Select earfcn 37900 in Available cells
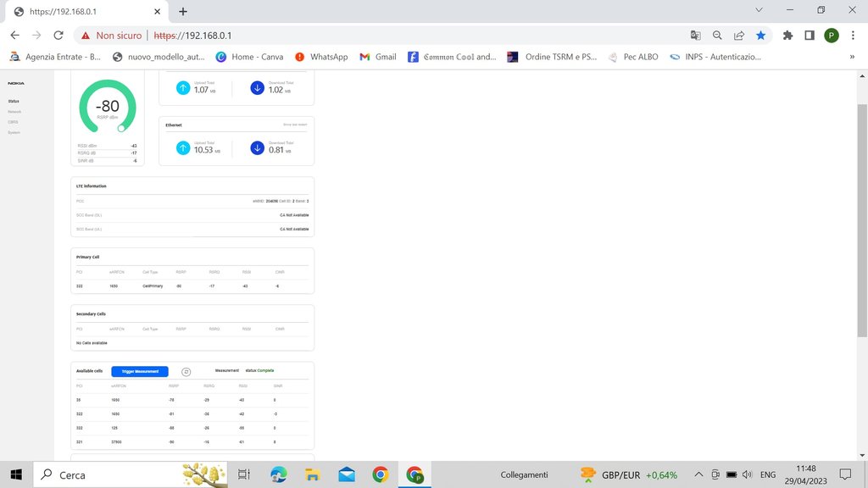Screen dimensions: 868x488 tap(116, 442)
